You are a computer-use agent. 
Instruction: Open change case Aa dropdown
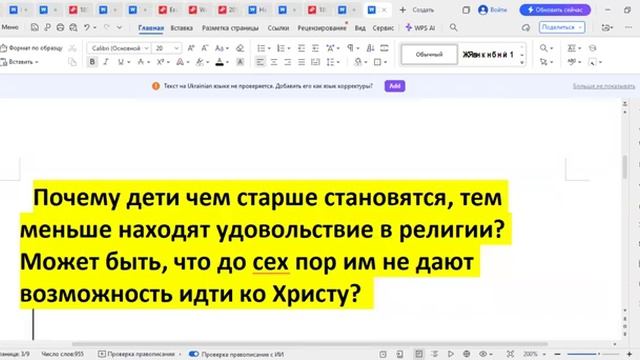tap(222, 48)
